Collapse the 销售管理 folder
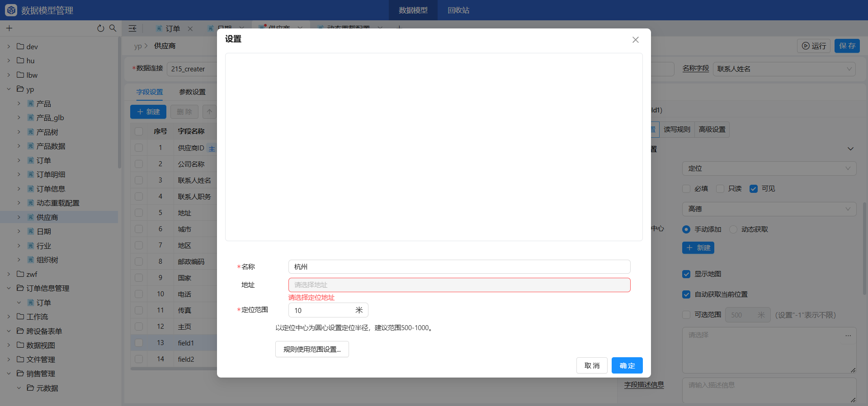The image size is (868, 406). 9,373
